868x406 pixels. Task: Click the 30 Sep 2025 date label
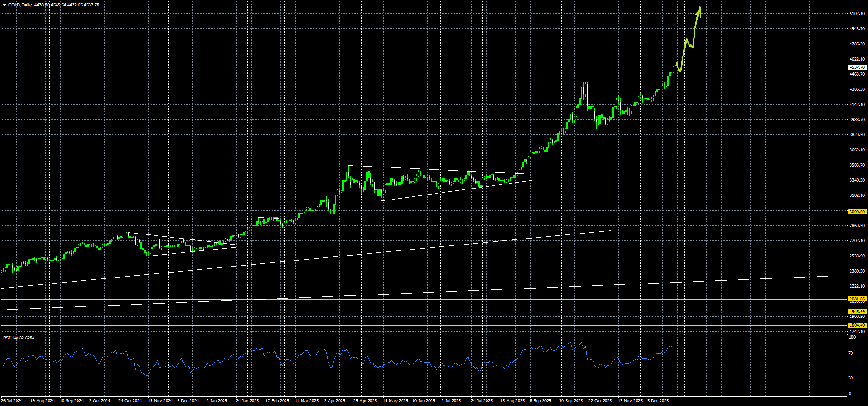571,401
